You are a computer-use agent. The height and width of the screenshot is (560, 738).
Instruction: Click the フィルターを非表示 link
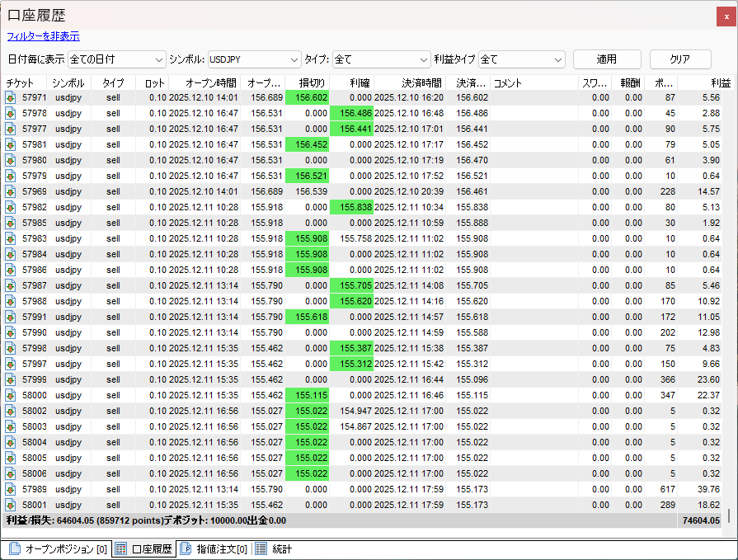[43, 36]
